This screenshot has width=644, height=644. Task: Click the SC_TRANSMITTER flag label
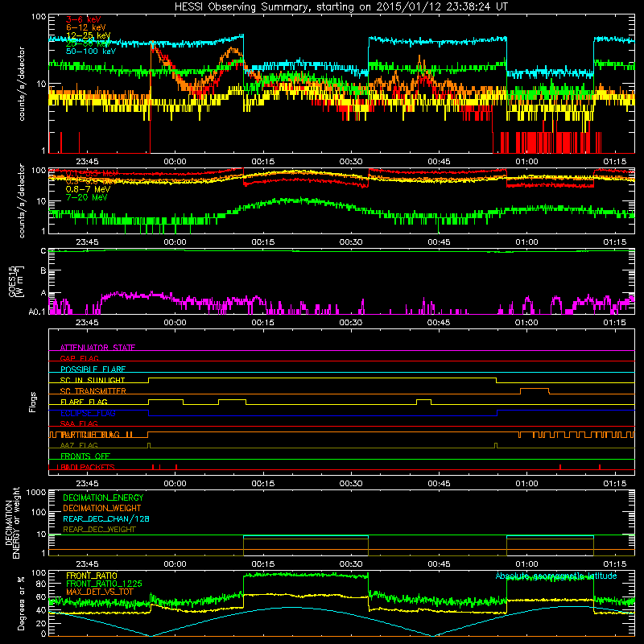click(x=93, y=391)
